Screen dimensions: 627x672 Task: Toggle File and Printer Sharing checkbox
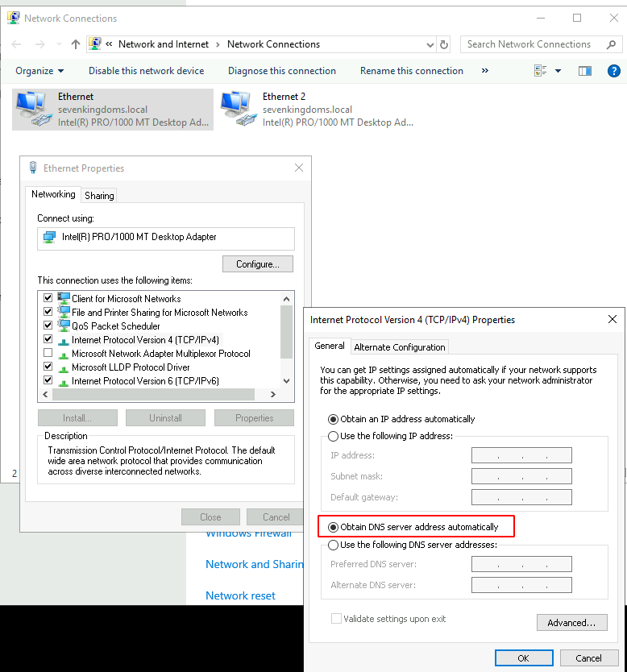(x=48, y=312)
